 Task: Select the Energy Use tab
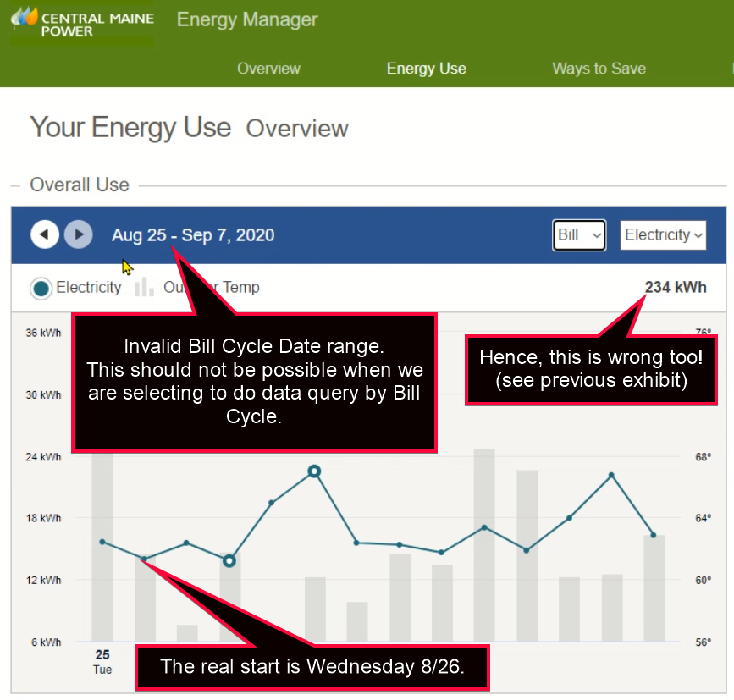coord(426,69)
